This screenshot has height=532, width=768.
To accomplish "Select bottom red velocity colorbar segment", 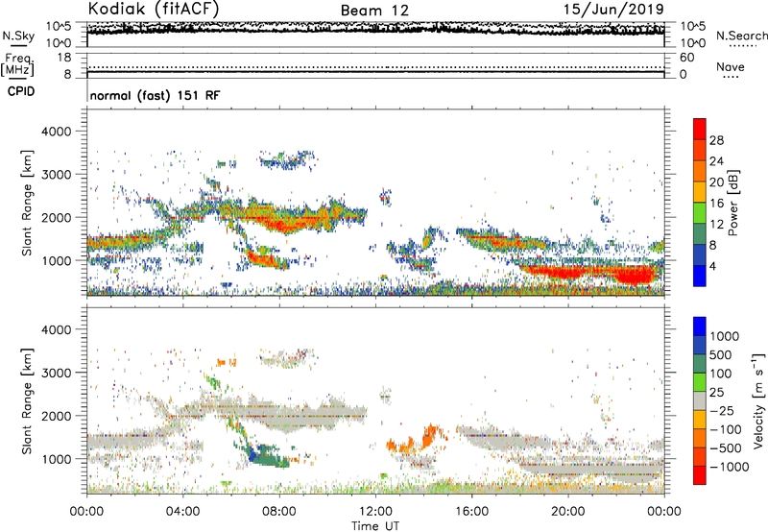I will tap(700, 475).
